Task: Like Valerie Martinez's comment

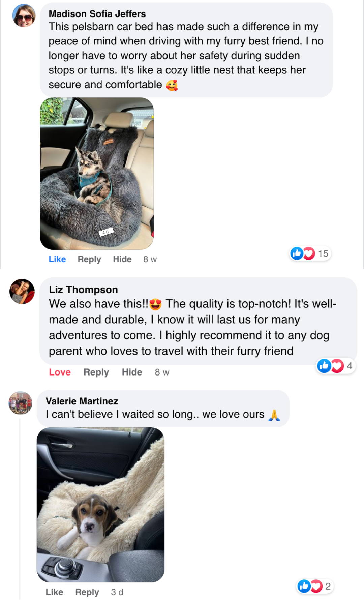Action: (x=54, y=592)
